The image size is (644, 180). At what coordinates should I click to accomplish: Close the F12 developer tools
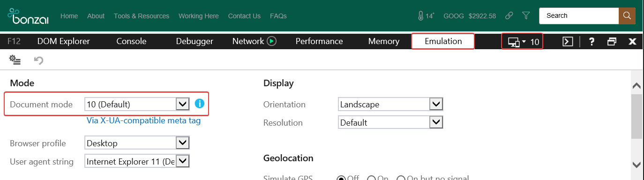(632, 41)
